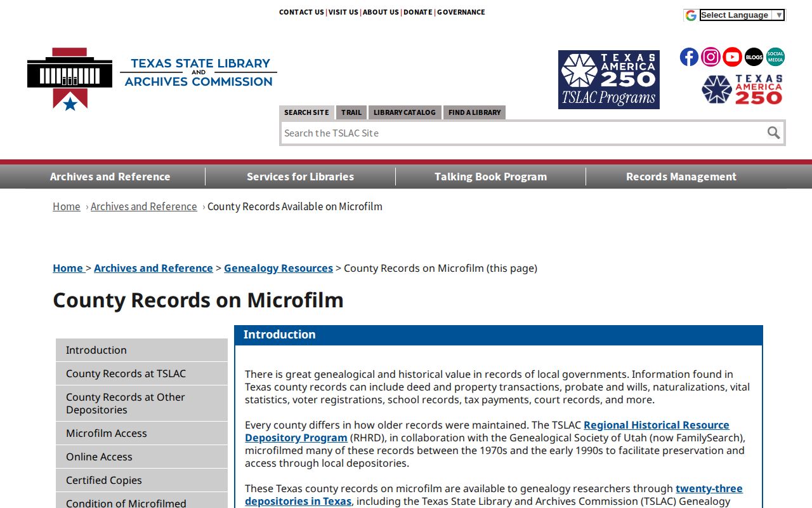Open the TSLAC YouTube icon
Screen dimensions: 812x508
[x=732, y=57]
